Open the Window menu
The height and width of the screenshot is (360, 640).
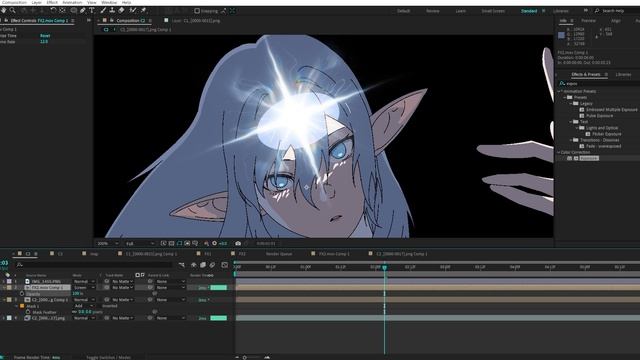[x=109, y=2]
